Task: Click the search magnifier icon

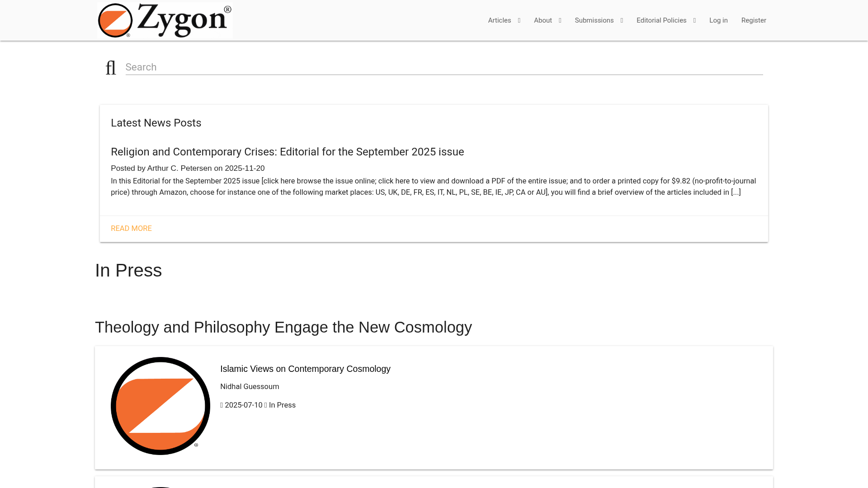Action: tap(111, 67)
